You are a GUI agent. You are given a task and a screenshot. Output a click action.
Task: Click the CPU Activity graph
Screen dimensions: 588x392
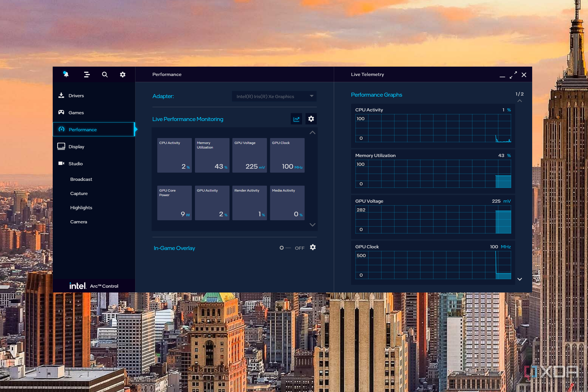(433, 128)
